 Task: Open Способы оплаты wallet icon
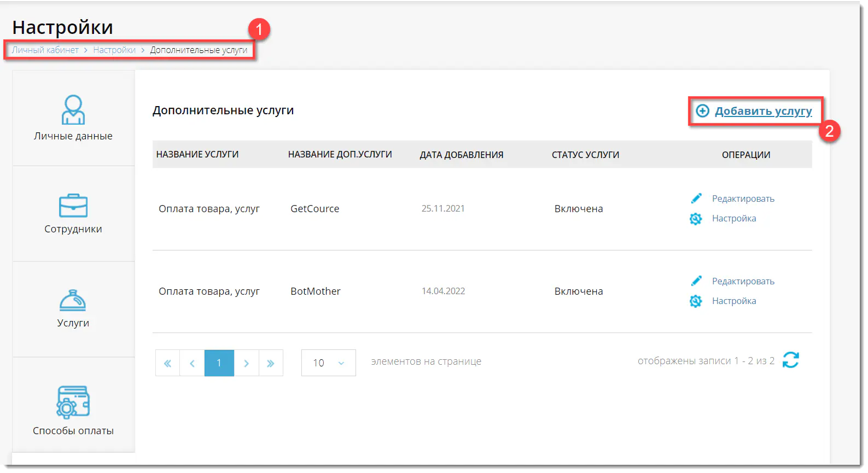[x=73, y=402]
